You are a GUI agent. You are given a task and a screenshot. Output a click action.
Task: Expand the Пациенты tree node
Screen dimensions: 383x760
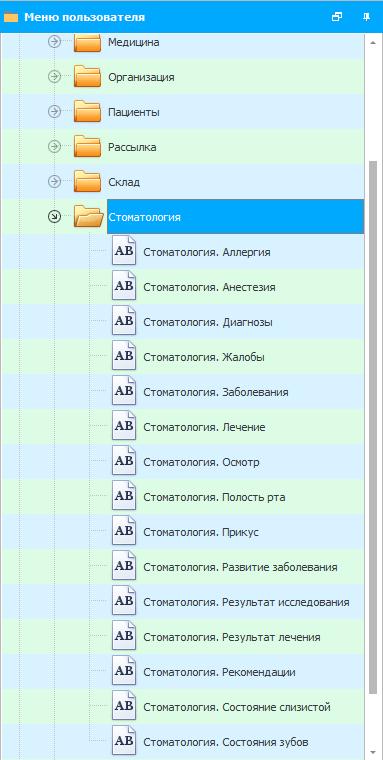(x=54, y=111)
